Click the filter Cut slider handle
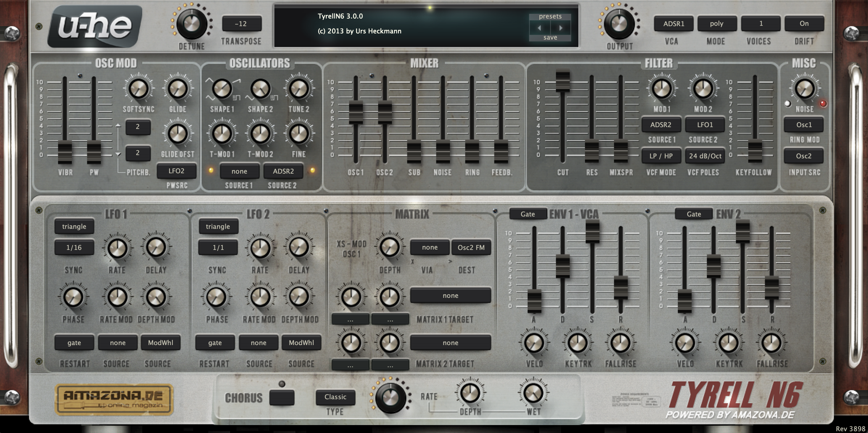868x433 pixels. [x=563, y=82]
